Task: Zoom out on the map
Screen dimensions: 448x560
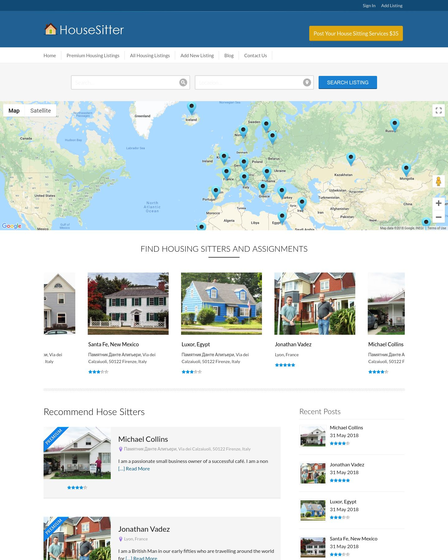Action: coord(438,217)
